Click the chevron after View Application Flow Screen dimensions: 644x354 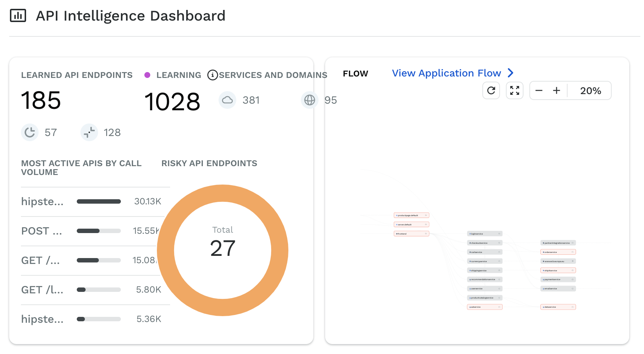click(510, 73)
